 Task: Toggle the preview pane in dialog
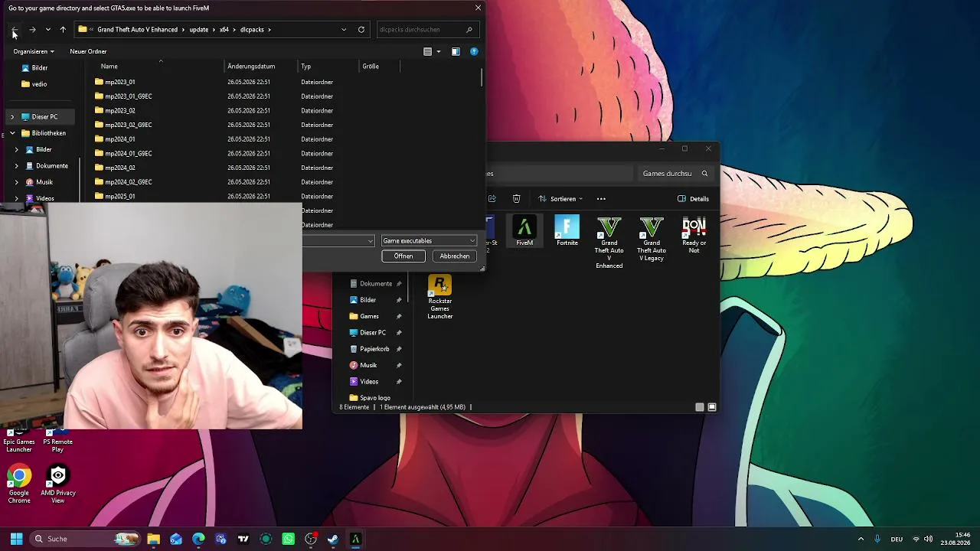pos(456,51)
